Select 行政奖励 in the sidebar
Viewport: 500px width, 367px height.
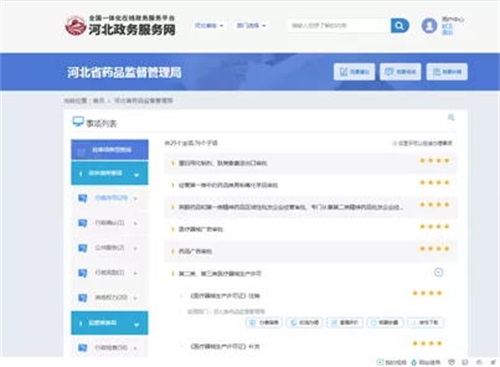(110, 272)
